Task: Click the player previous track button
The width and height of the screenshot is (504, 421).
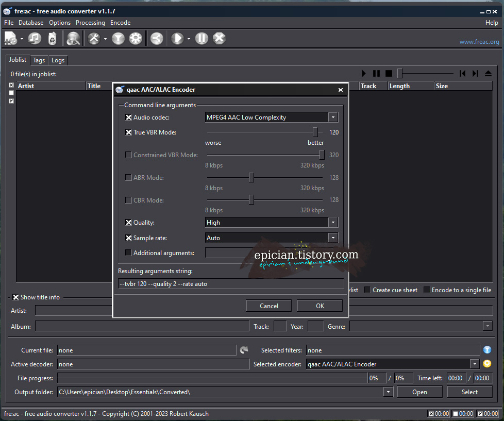Action: click(x=463, y=74)
